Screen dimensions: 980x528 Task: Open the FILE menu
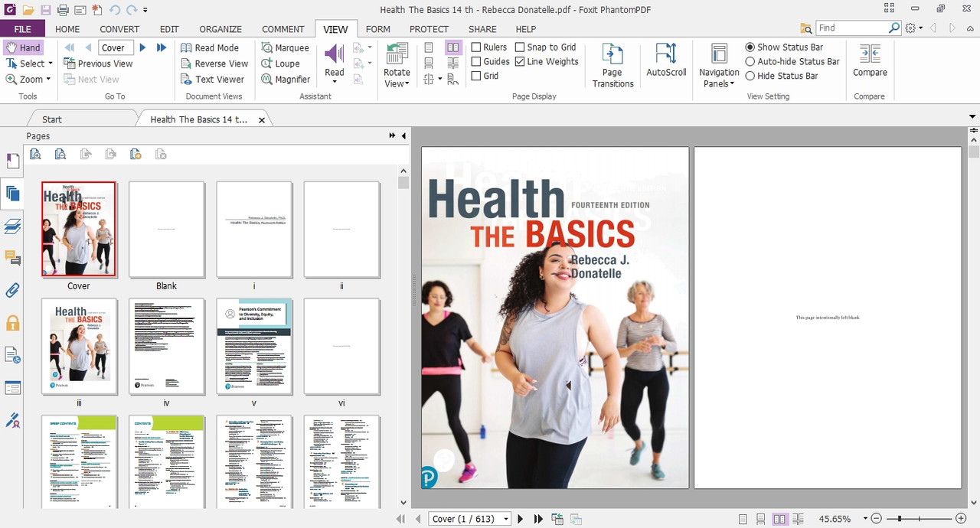(x=23, y=29)
